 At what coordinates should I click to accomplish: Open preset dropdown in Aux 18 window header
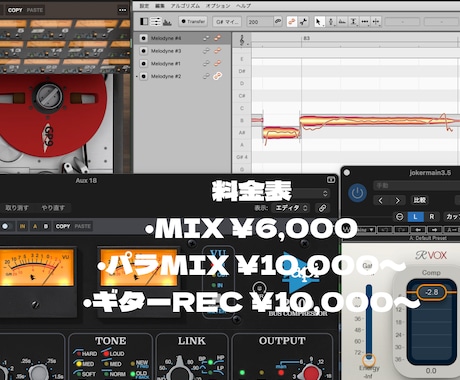point(310,193)
